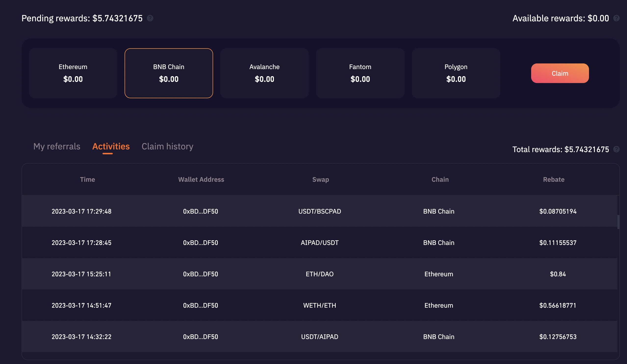Image resolution: width=627 pixels, height=364 pixels.
Task: Click help icon beside Available rewards
Action: coord(616,18)
